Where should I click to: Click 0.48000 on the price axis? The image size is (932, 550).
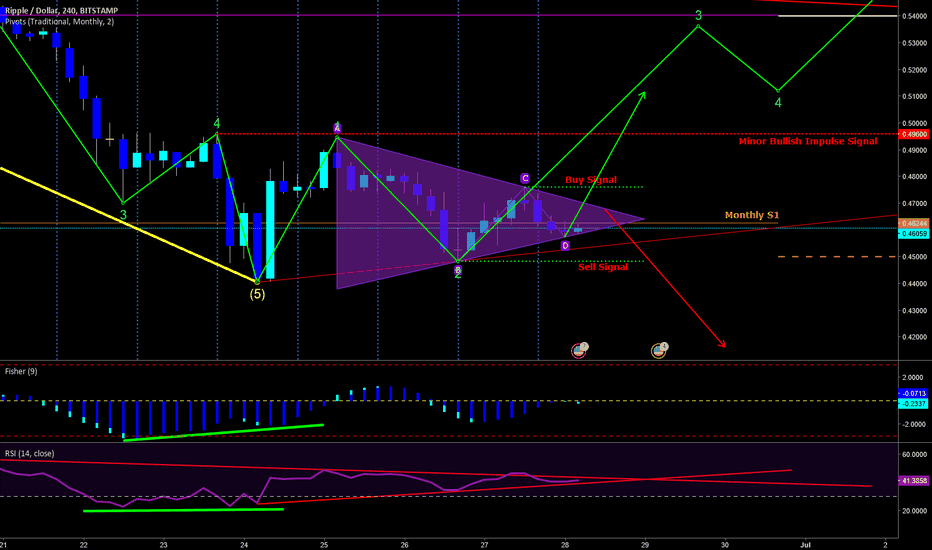click(x=915, y=177)
